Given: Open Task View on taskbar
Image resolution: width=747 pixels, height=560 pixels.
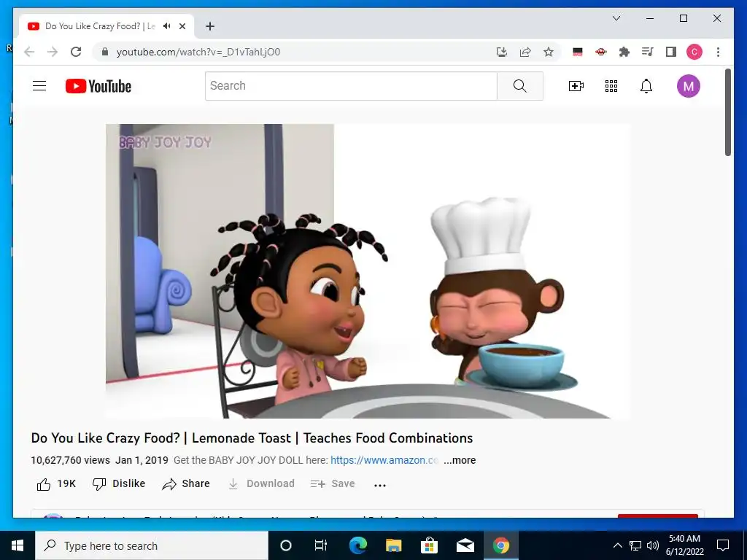Looking at the screenshot, I should click(321, 545).
